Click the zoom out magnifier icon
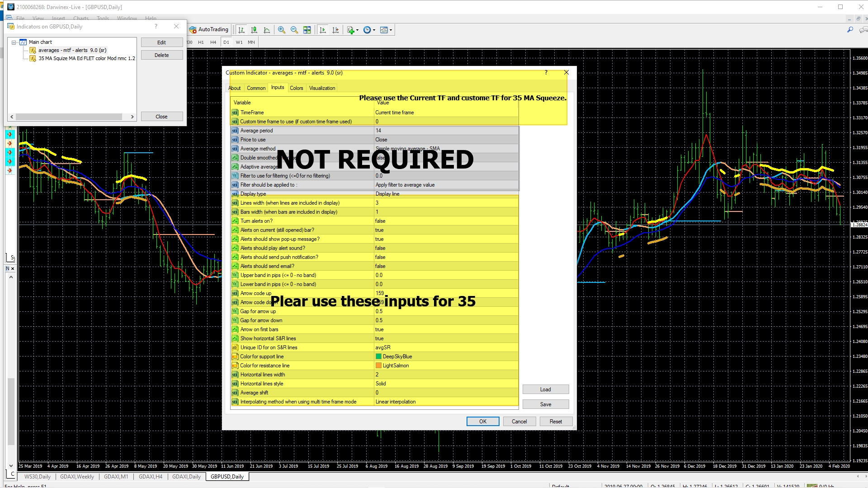The height and width of the screenshot is (488, 868). (294, 30)
